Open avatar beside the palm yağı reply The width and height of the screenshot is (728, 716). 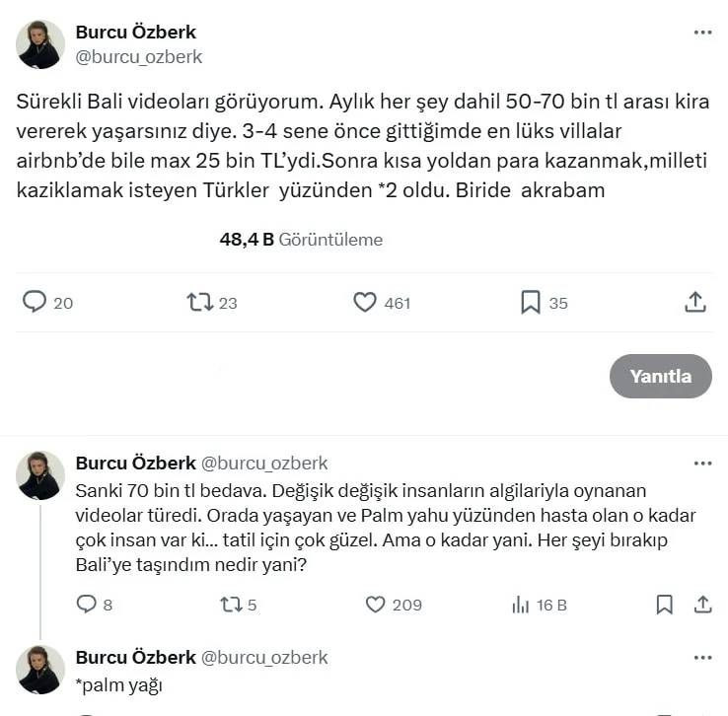point(40,670)
